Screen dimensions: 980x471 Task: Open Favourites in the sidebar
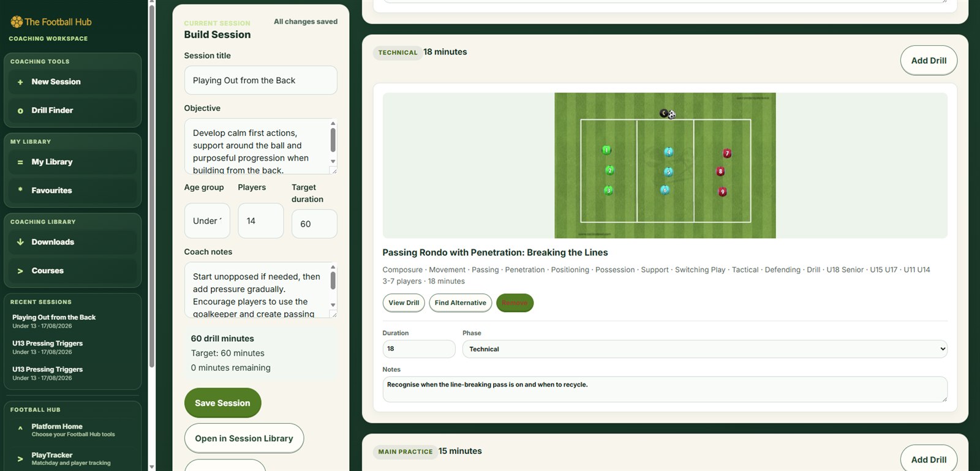coord(72,190)
